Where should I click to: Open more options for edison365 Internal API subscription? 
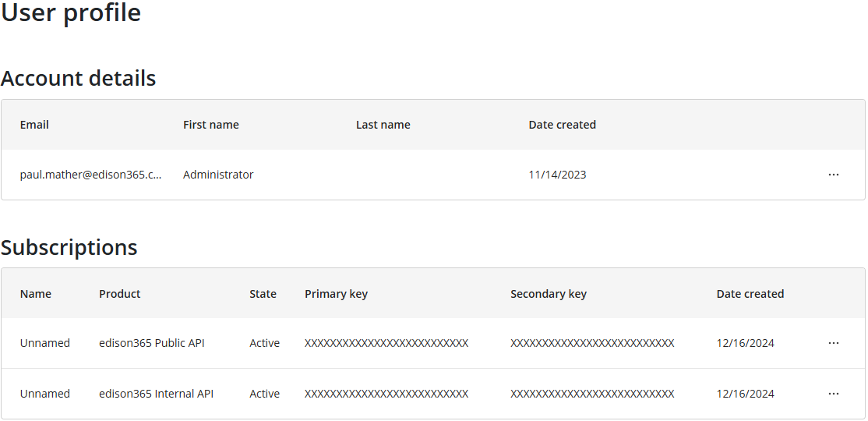coord(834,394)
